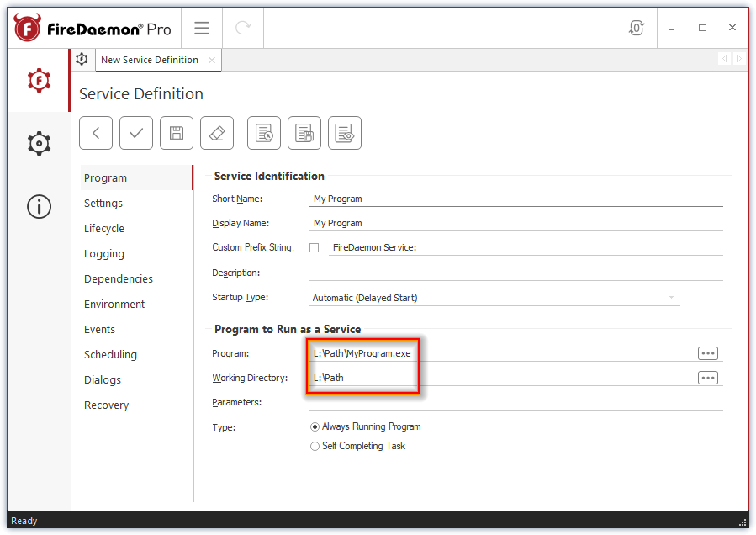Screen dimensions: 756x535
Task: Select the Dependencies section
Action: tap(118, 278)
